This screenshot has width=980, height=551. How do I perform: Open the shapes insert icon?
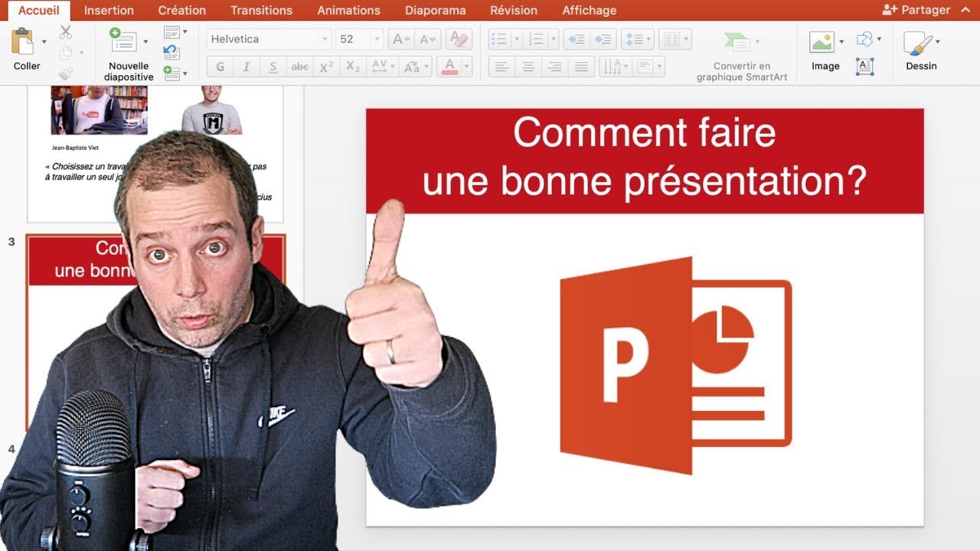[x=864, y=39]
